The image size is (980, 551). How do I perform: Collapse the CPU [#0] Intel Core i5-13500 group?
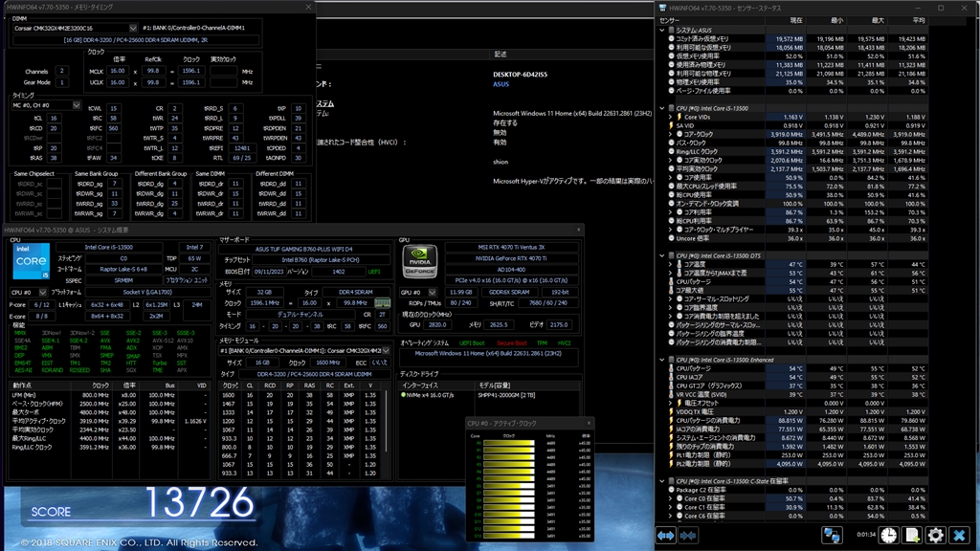click(x=662, y=108)
